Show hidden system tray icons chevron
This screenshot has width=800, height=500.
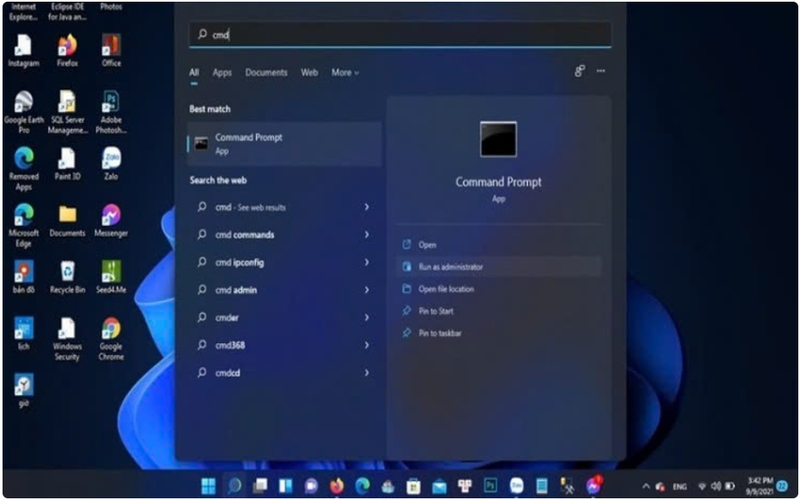click(x=646, y=486)
